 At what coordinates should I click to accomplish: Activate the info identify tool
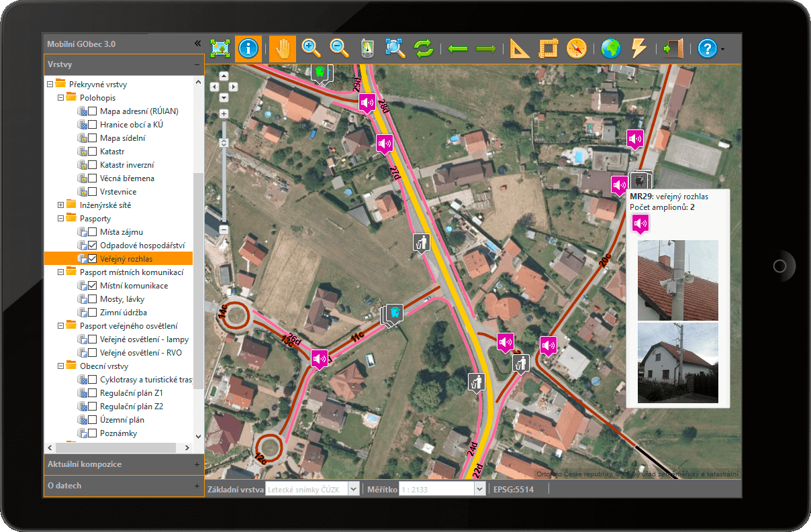pyautogui.click(x=248, y=48)
